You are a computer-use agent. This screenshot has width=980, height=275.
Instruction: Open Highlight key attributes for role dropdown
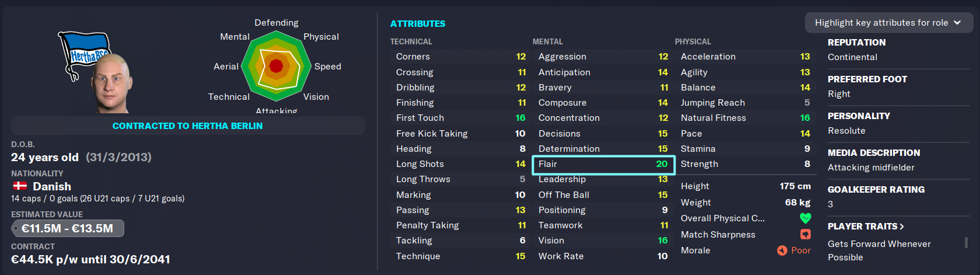coord(889,23)
